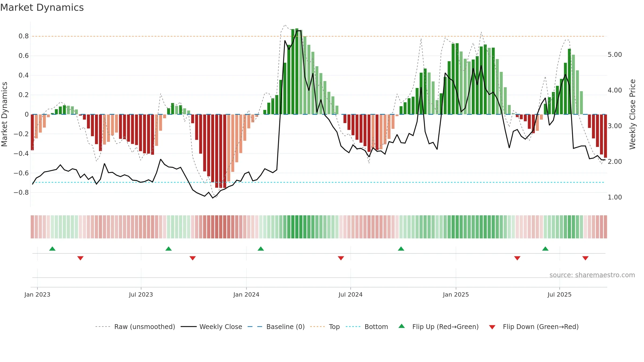Click the 1.00 price axis label
This screenshot has height=362, width=644.
(x=615, y=197)
